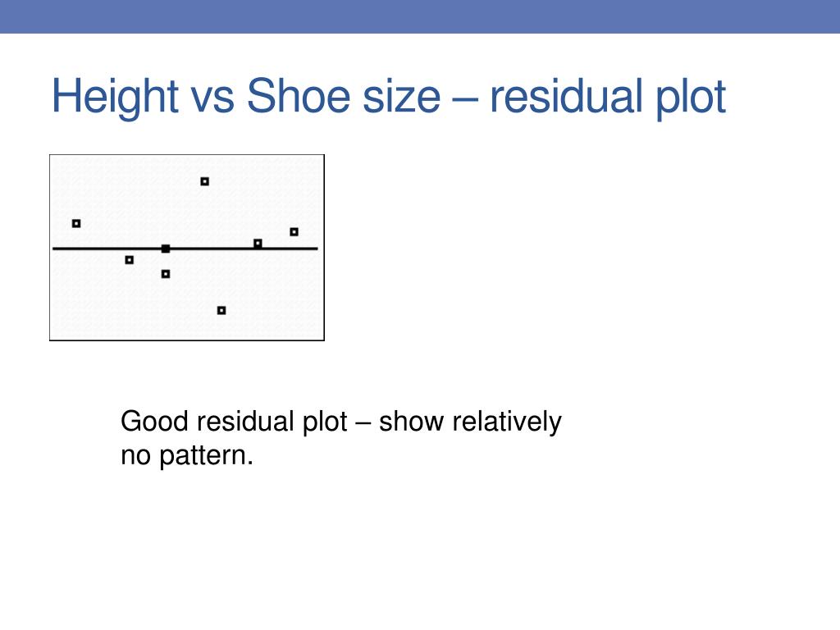Click the second-smallest-x point just under the zero line
This screenshot has height=630, width=840.
tap(129, 260)
